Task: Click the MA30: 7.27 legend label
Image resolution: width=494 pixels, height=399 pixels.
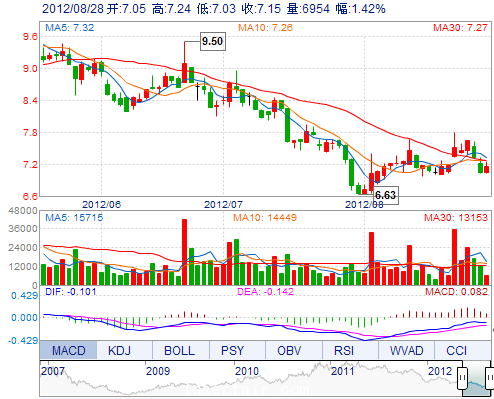Action: tap(460, 27)
